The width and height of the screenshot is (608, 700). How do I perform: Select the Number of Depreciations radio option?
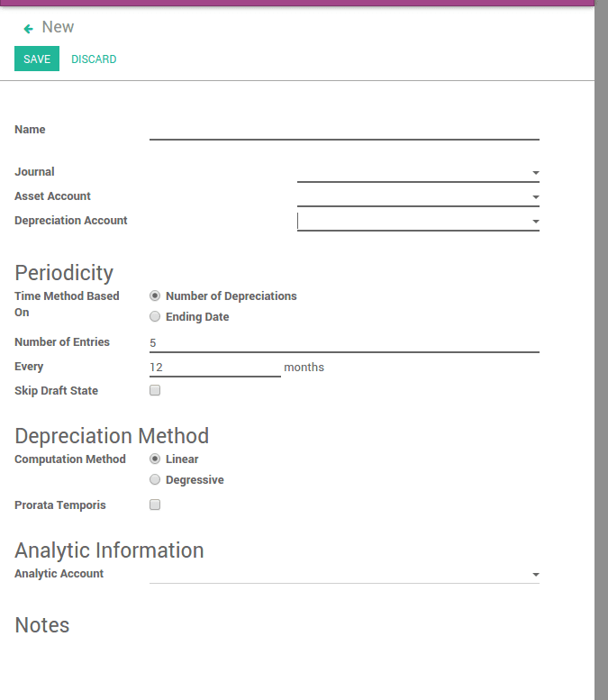pos(155,295)
